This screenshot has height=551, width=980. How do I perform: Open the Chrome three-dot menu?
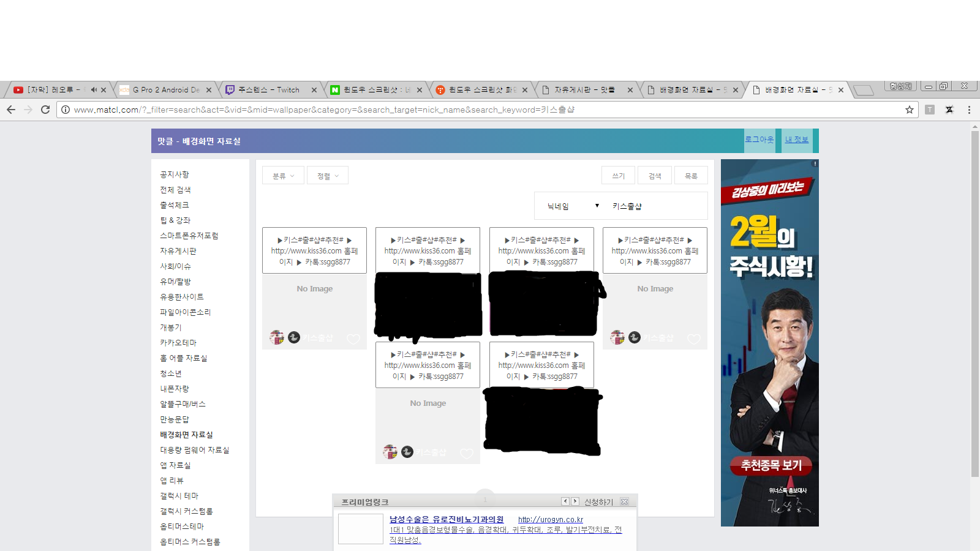pyautogui.click(x=969, y=110)
